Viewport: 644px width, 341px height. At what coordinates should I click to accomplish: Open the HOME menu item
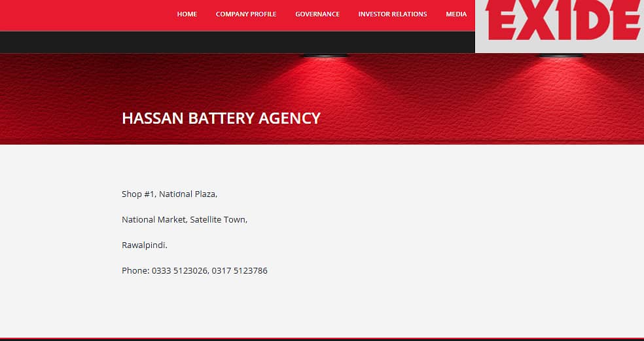(x=187, y=14)
